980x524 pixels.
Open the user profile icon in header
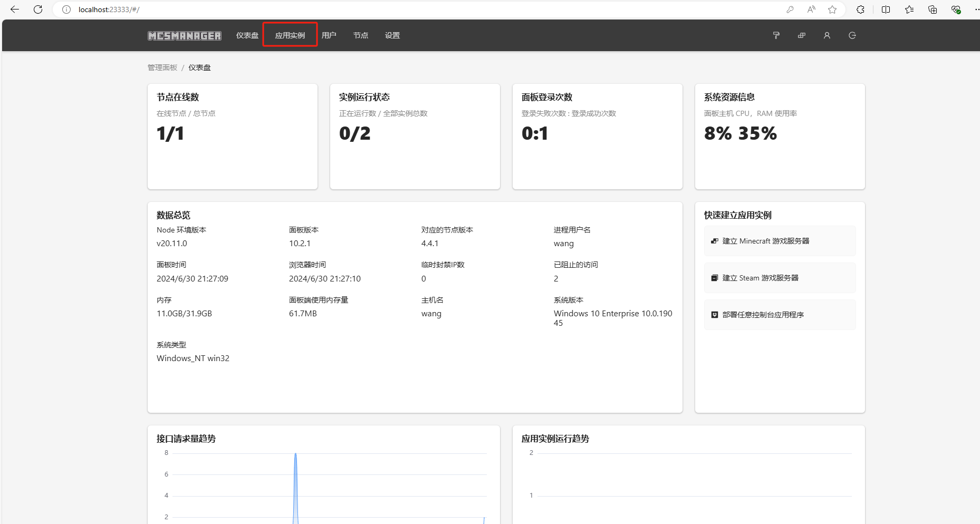[x=827, y=35]
